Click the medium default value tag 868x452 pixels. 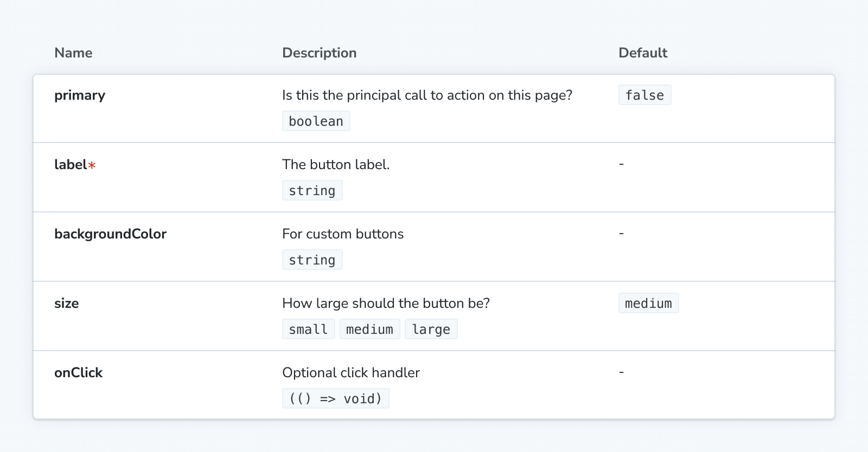(648, 303)
